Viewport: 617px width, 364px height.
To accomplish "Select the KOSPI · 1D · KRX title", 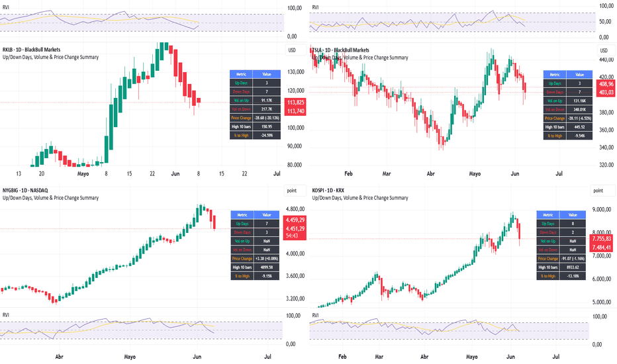I will (x=328, y=190).
